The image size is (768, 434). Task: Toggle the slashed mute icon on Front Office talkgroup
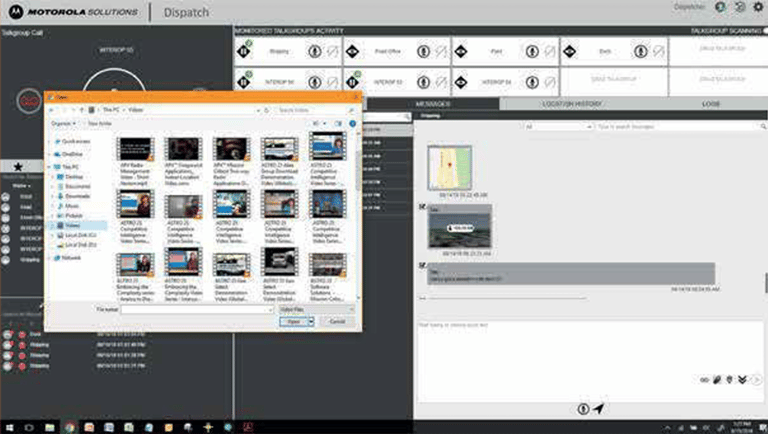441,51
